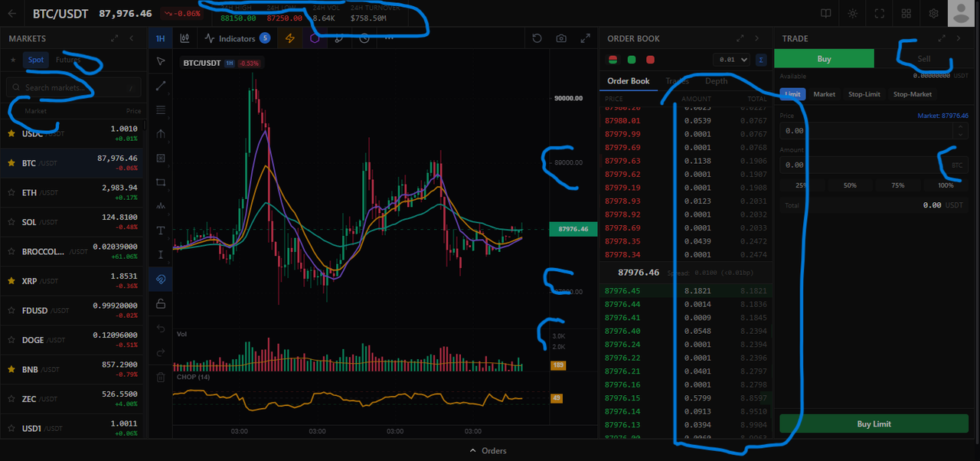The width and height of the screenshot is (980, 461).
Task: Undo drawing in left chart toolbar
Action: tap(161, 329)
